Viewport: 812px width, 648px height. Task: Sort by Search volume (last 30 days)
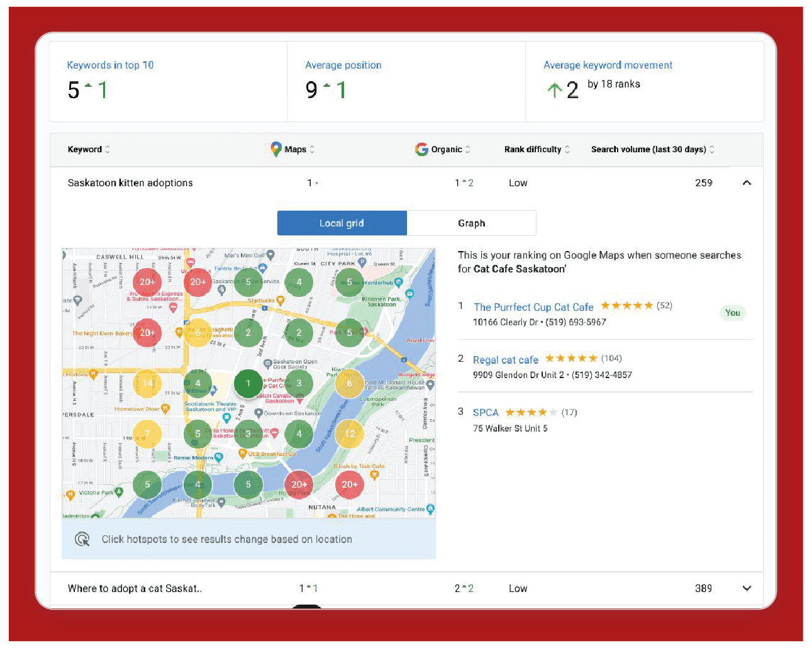coord(712,149)
